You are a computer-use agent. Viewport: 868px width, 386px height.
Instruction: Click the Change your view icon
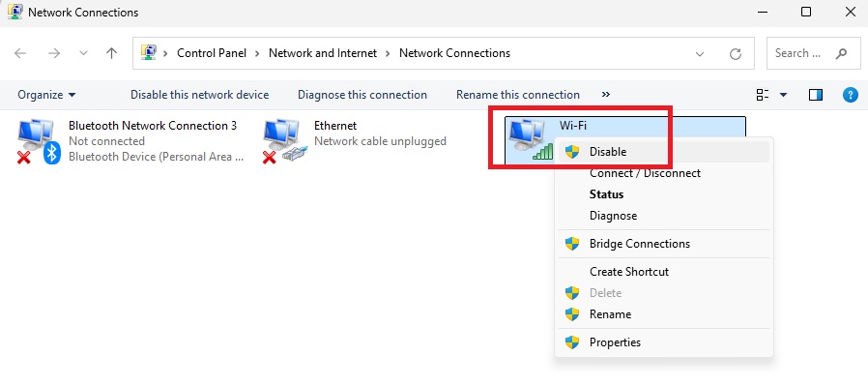click(763, 95)
